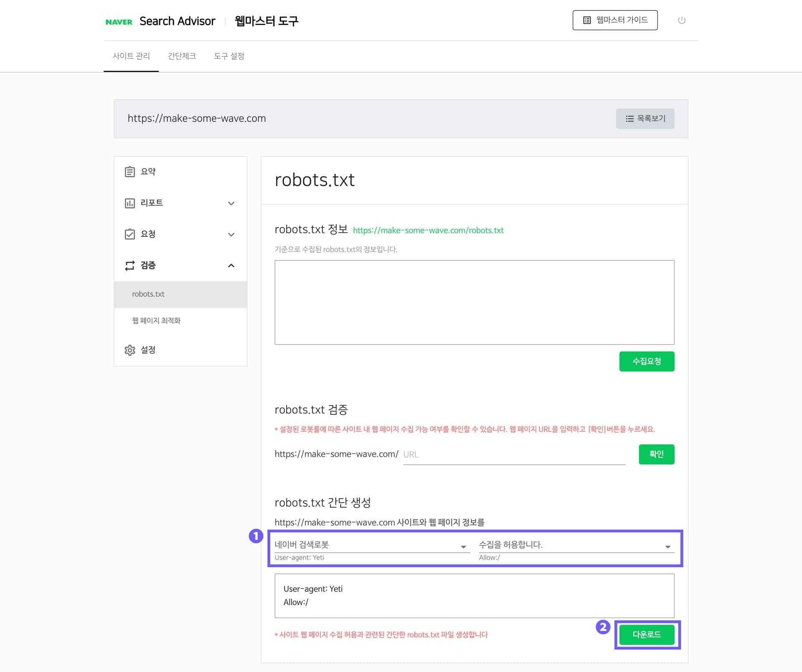Click the 검증 menu label
The image size is (802, 672).
[x=148, y=265]
